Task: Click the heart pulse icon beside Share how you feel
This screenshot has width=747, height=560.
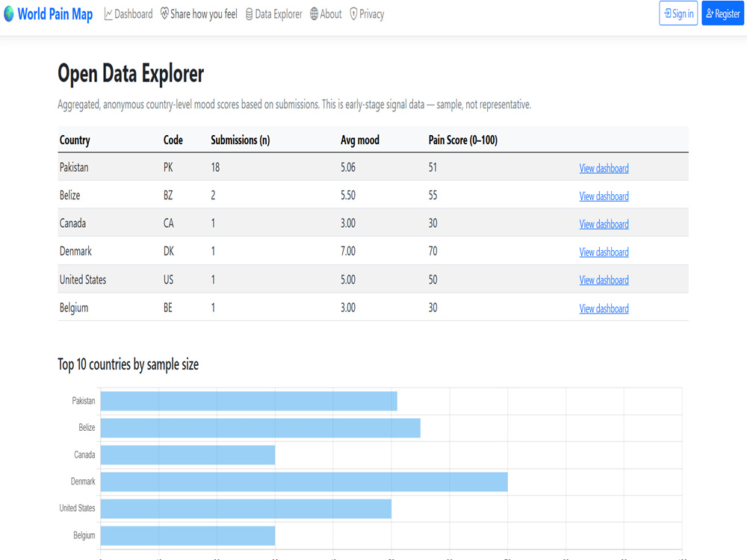Action: (164, 13)
